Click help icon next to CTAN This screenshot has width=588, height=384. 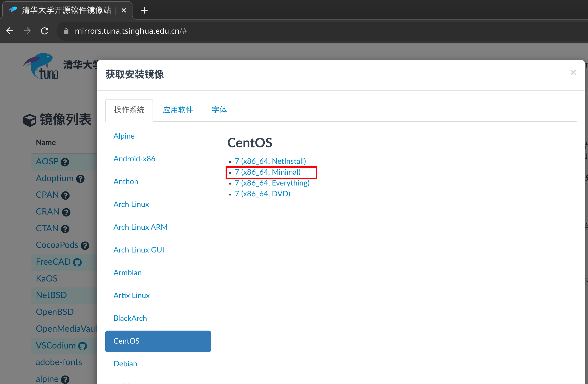[x=65, y=229]
